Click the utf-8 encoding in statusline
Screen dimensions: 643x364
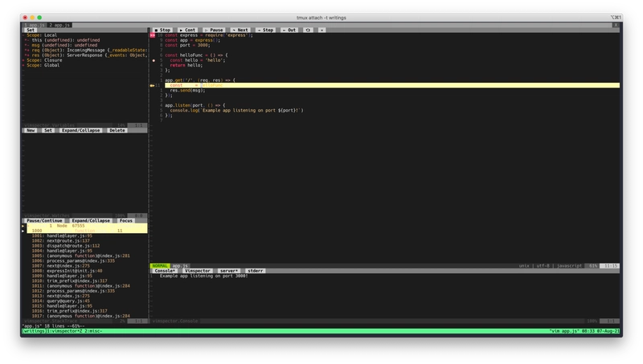click(x=543, y=266)
